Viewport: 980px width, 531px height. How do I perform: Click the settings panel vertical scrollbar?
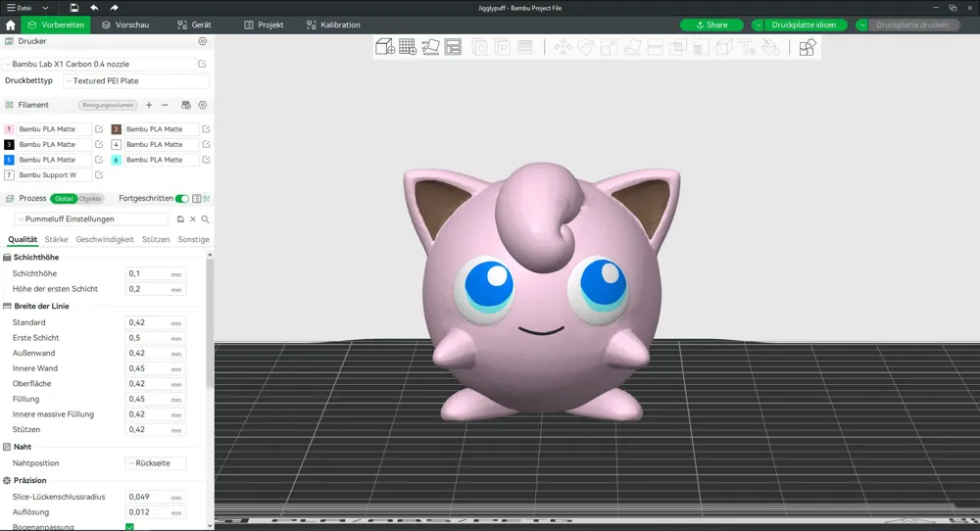point(210,321)
